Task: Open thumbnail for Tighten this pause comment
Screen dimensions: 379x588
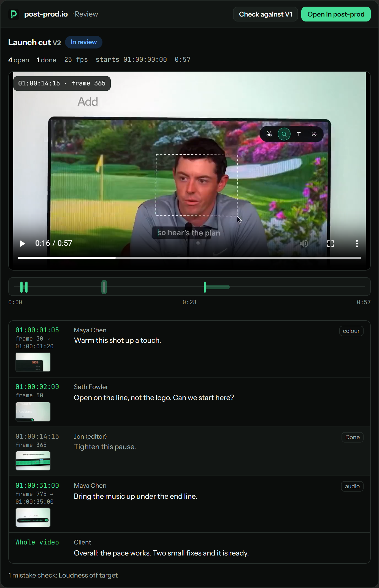Action: pos(33,461)
